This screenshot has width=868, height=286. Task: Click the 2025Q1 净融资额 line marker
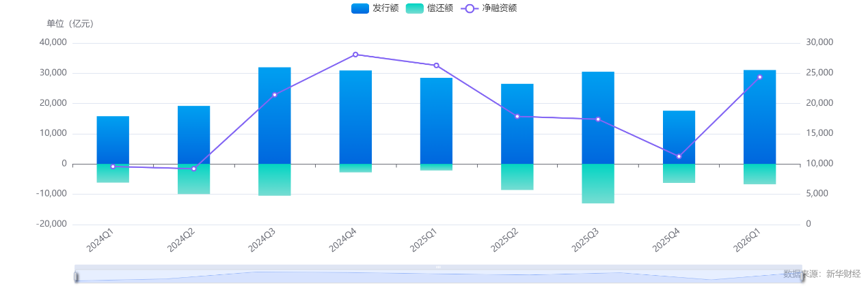[436, 66]
